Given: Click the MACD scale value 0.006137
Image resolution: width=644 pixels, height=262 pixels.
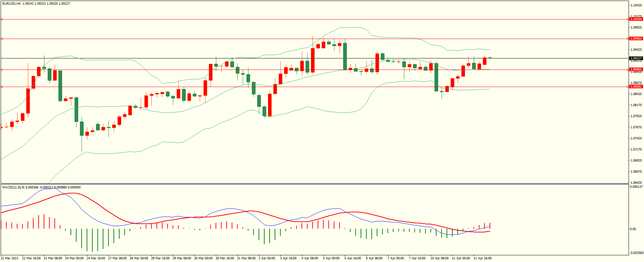Looking at the screenshot, I should coord(636,187).
